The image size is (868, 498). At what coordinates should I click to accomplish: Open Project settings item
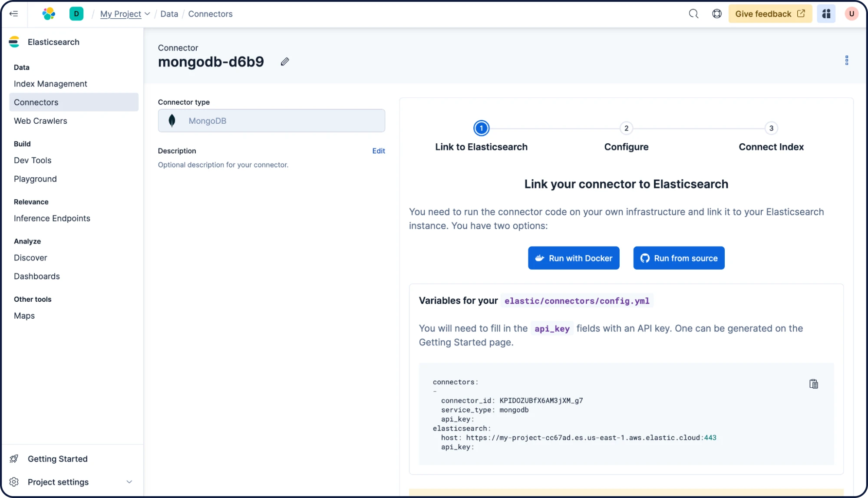[58, 482]
